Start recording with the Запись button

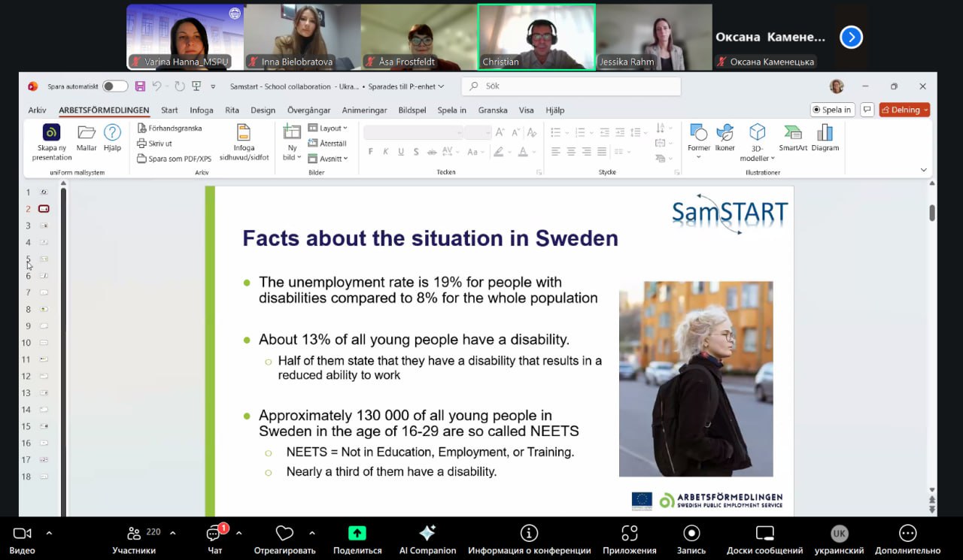click(691, 534)
